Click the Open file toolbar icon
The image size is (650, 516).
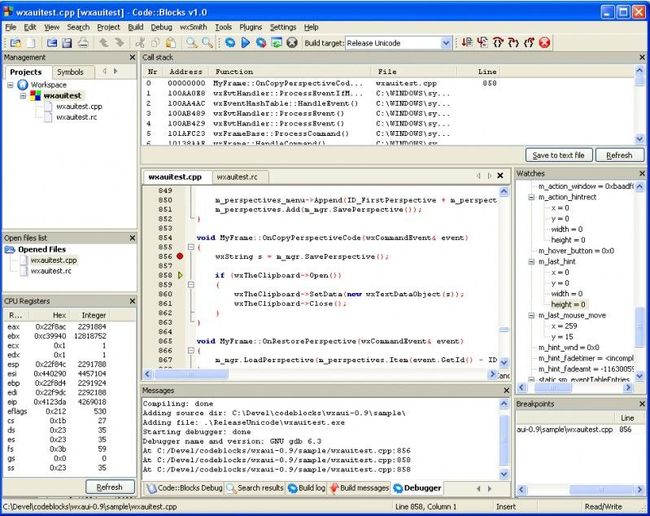click(x=52, y=43)
